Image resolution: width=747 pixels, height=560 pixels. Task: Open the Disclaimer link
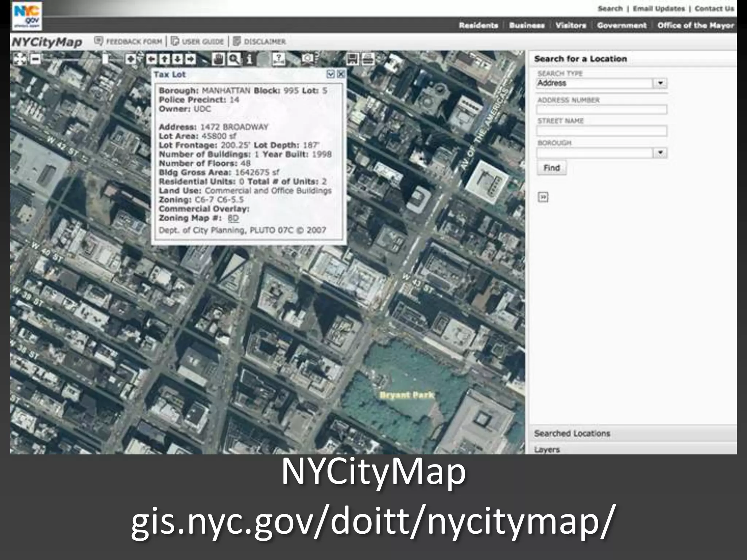click(259, 41)
